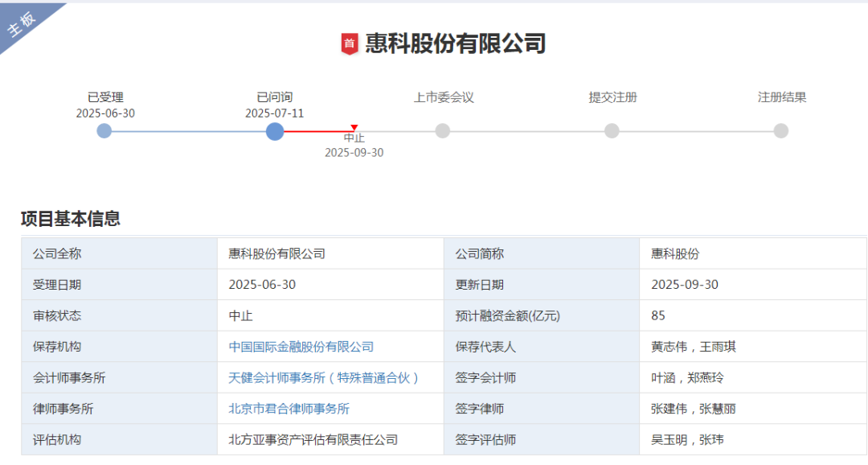Click the 吴玉明，张玮 appraisers cell
The image size is (868, 465).
(753, 440)
